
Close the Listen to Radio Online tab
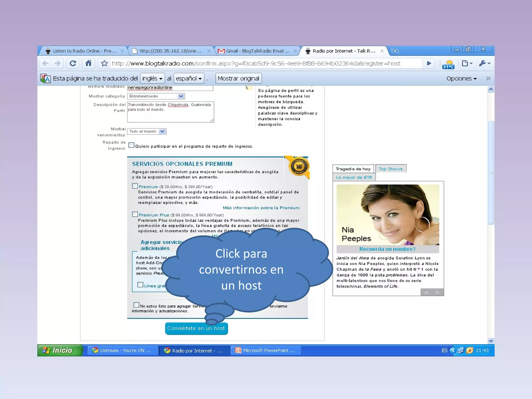[122, 51]
